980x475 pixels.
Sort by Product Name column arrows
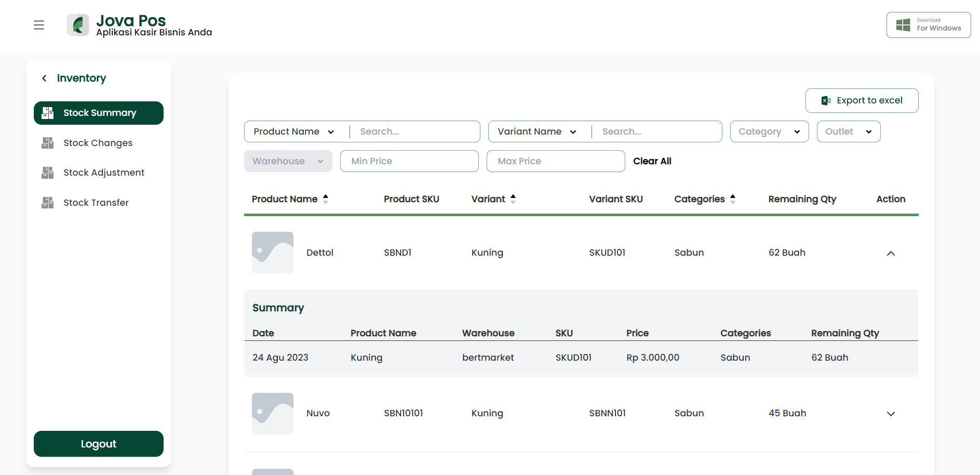326,199
